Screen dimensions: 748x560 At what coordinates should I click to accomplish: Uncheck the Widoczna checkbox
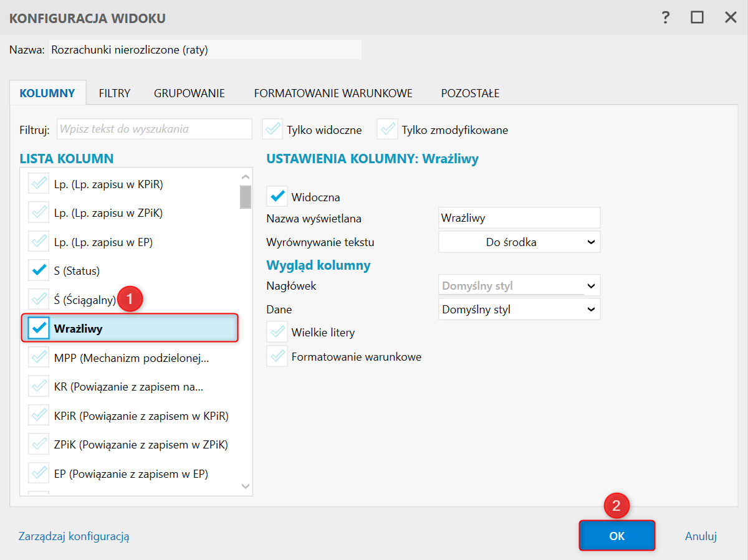(x=277, y=197)
